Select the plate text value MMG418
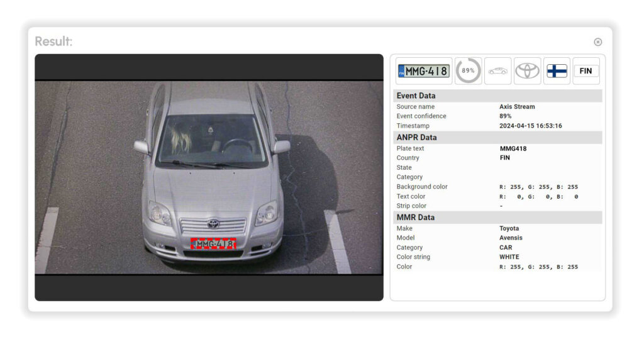Viewport: 644px width, 339px height. [513, 148]
